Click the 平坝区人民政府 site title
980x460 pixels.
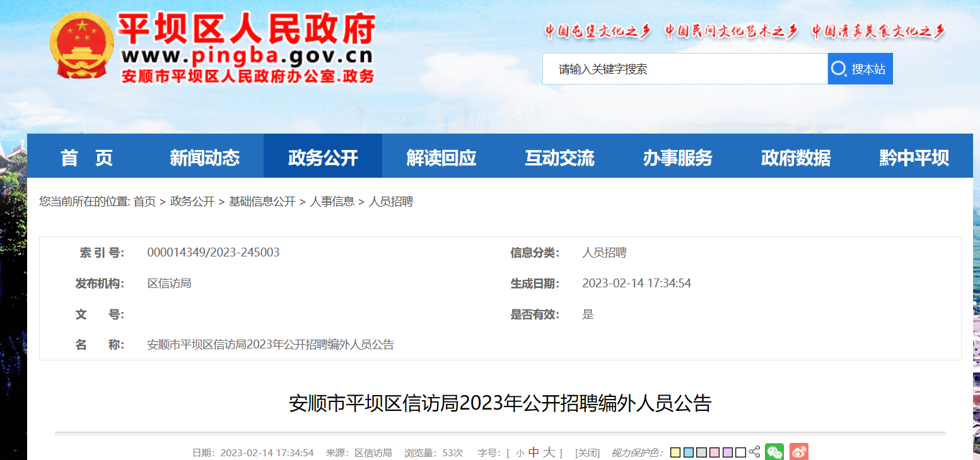(247, 29)
